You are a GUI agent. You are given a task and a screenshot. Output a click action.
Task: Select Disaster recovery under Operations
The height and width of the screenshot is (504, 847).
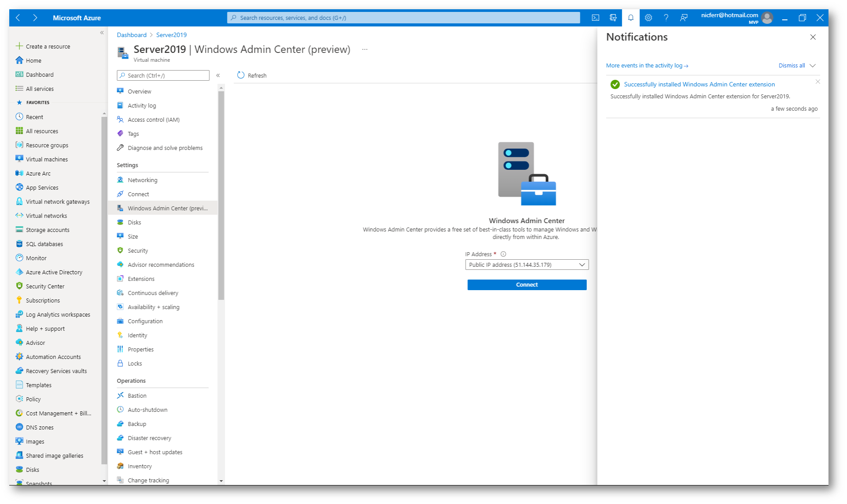click(x=149, y=438)
